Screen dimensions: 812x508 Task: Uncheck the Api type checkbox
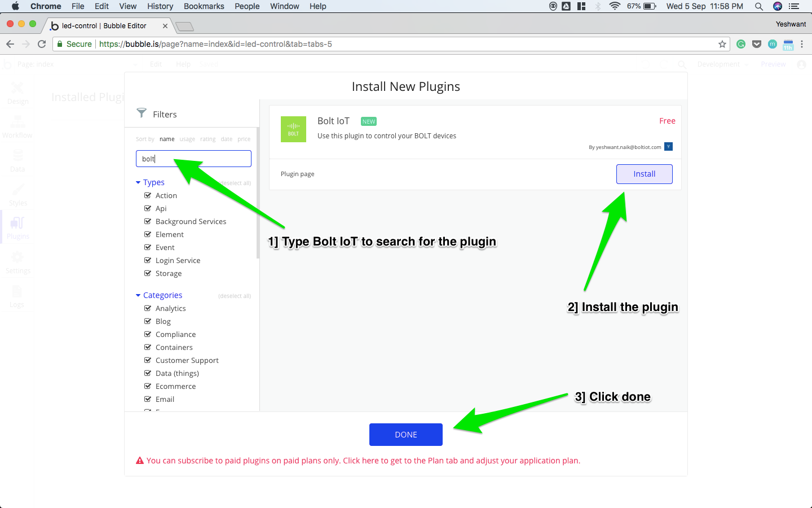[x=148, y=208]
